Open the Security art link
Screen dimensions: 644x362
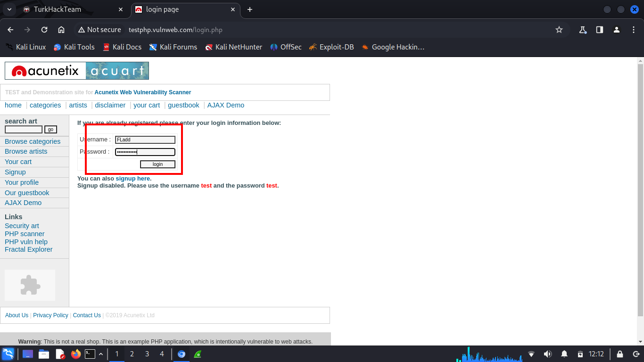(22, 226)
